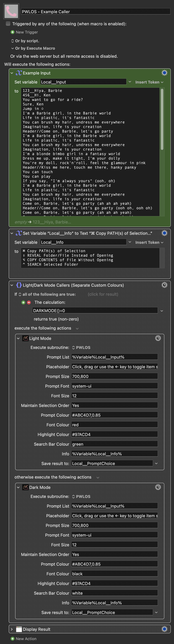Image resolution: width=174 pixels, height=644 pixels.
Task: Open dropdown beside Dark Mode Local__PromptChoice
Action: [156, 612]
